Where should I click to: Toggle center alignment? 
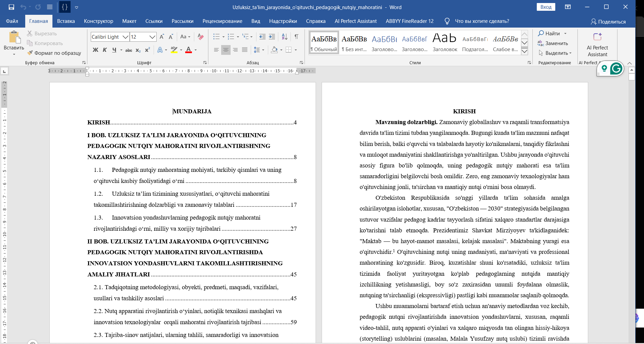coord(226,50)
